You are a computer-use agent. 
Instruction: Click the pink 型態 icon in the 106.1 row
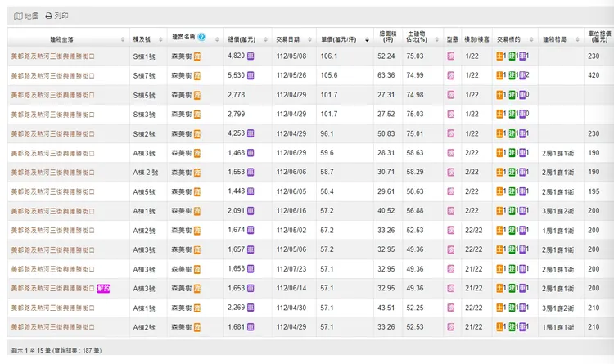pyautogui.click(x=450, y=56)
